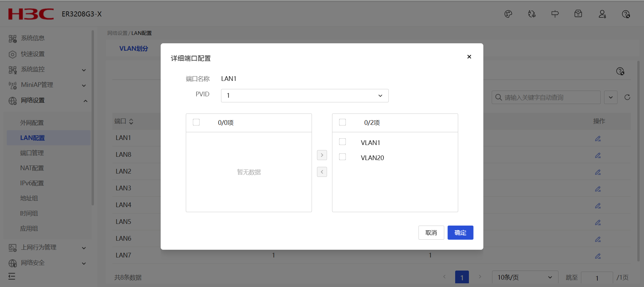Viewport: 644px width, 287px height.
Task: Click the 确定 confirm button
Action: tap(460, 233)
